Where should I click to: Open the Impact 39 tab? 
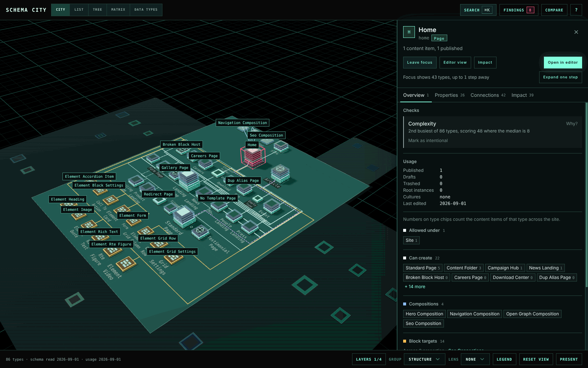point(522,95)
